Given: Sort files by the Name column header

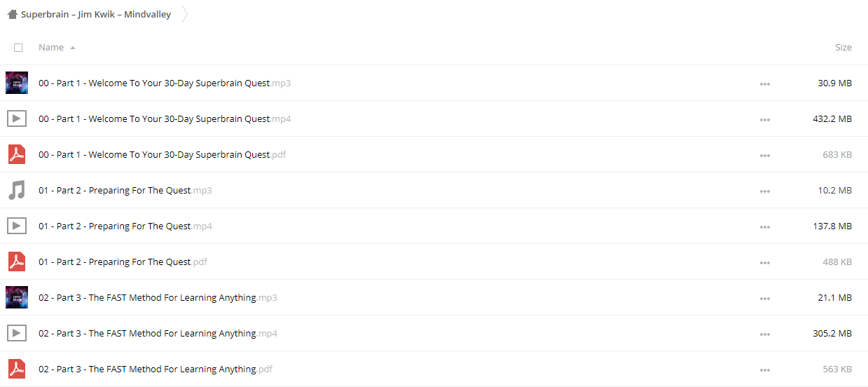Looking at the screenshot, I should (51, 47).
